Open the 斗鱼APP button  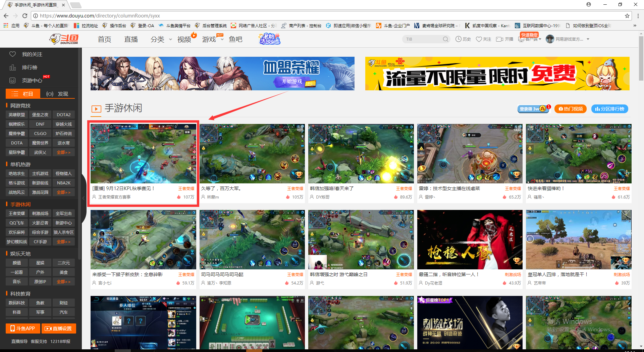pyautogui.click(x=23, y=328)
